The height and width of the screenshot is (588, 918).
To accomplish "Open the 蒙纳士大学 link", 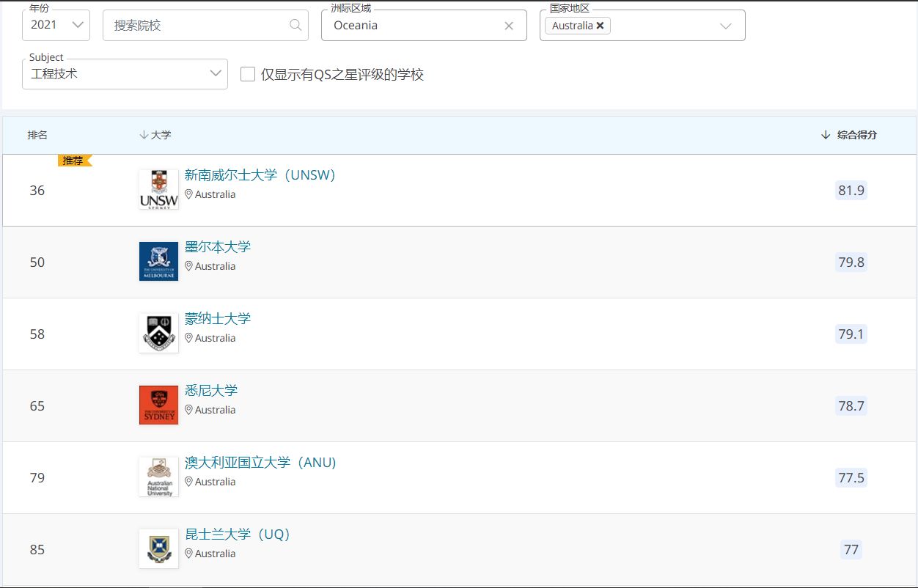I will [x=218, y=319].
